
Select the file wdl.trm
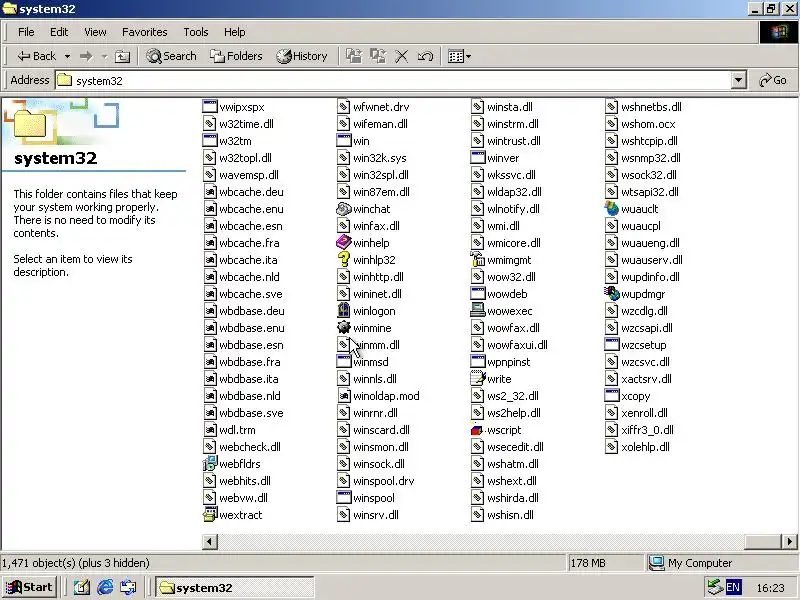coord(230,430)
